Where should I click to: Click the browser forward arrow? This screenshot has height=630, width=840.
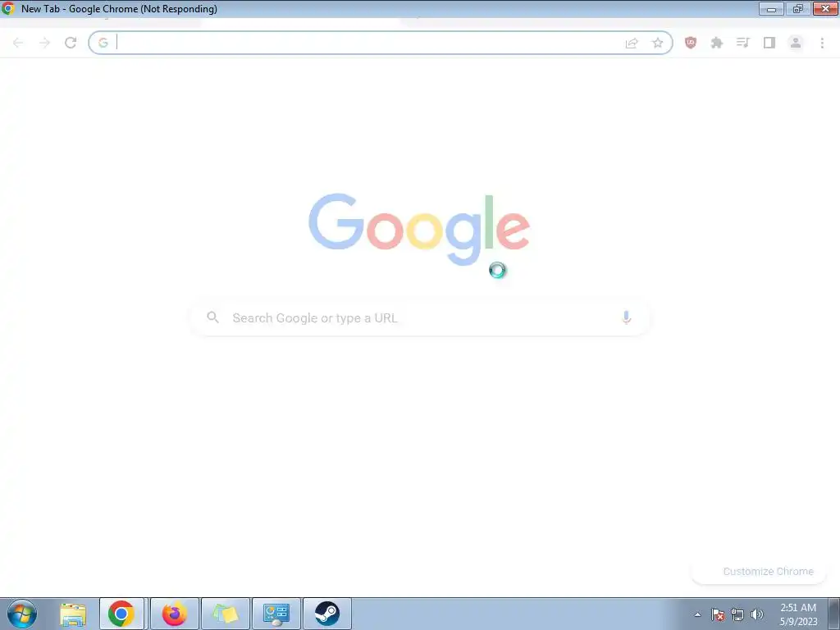click(44, 43)
